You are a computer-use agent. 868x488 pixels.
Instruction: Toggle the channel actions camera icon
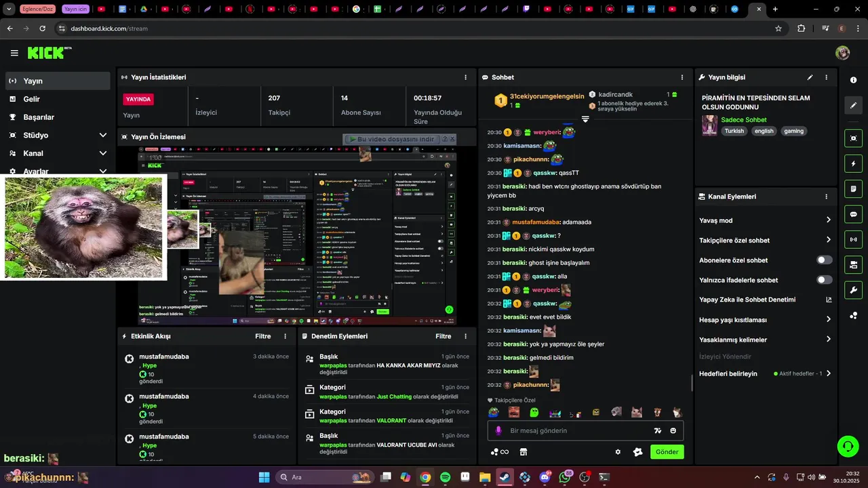853,264
